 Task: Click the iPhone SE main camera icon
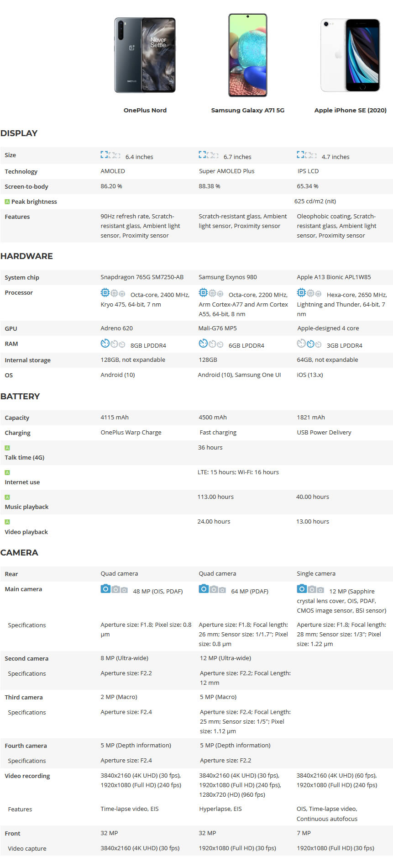pos(310,589)
